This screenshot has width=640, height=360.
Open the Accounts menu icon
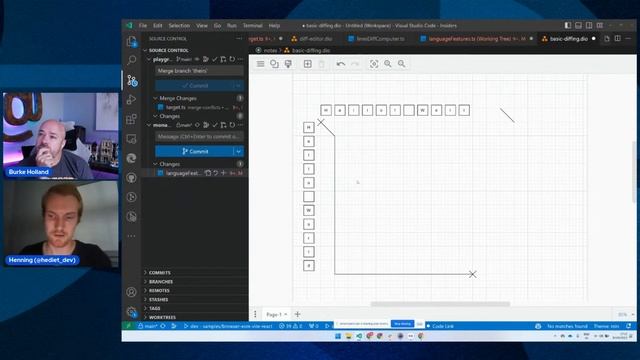coord(131,292)
